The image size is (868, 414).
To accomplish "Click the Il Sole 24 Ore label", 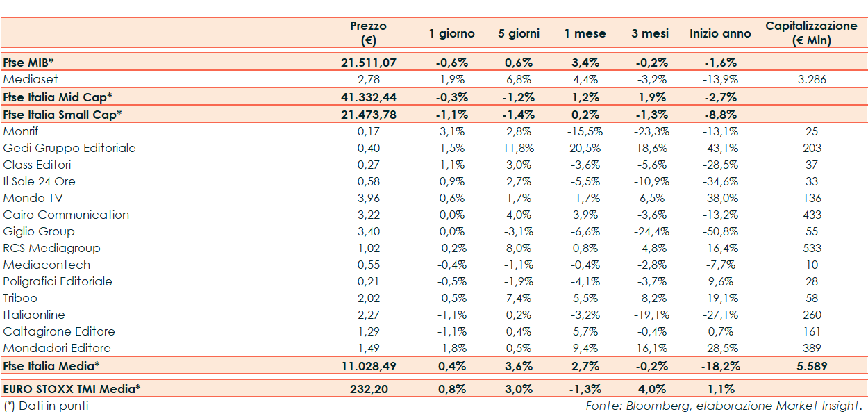I will click(40, 181).
